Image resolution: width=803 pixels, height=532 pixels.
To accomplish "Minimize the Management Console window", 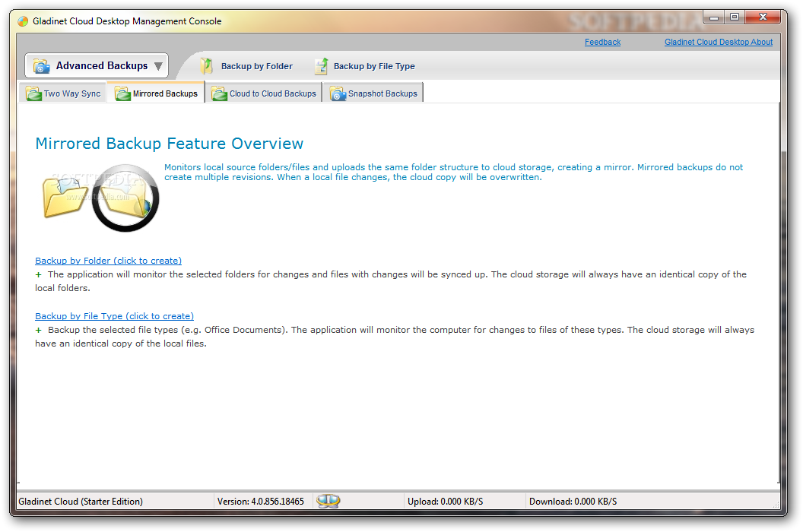I will 713,17.
